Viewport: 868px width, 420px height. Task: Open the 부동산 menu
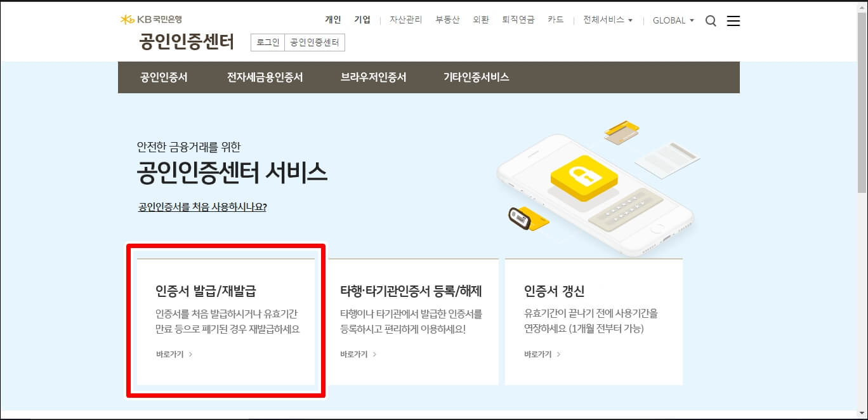coord(447,20)
